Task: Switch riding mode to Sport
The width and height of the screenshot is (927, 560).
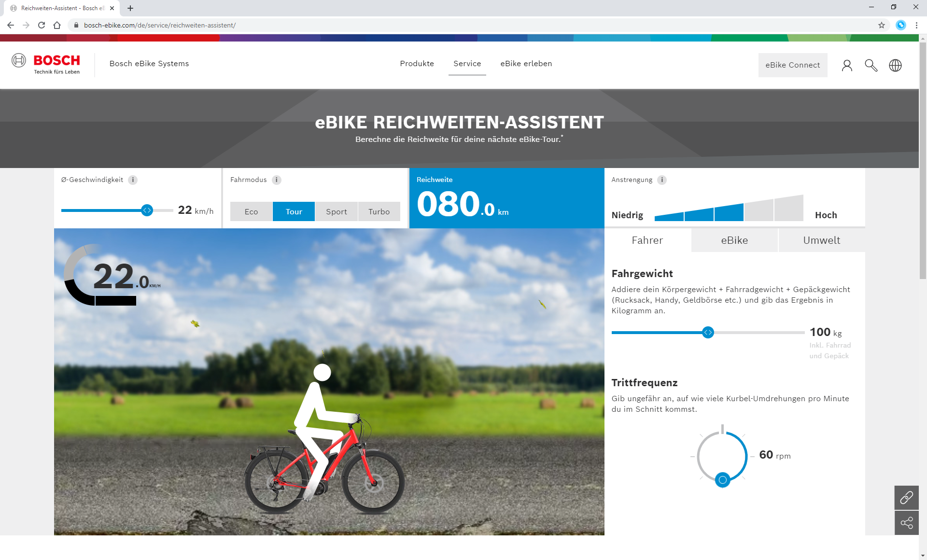Action: [x=336, y=211]
